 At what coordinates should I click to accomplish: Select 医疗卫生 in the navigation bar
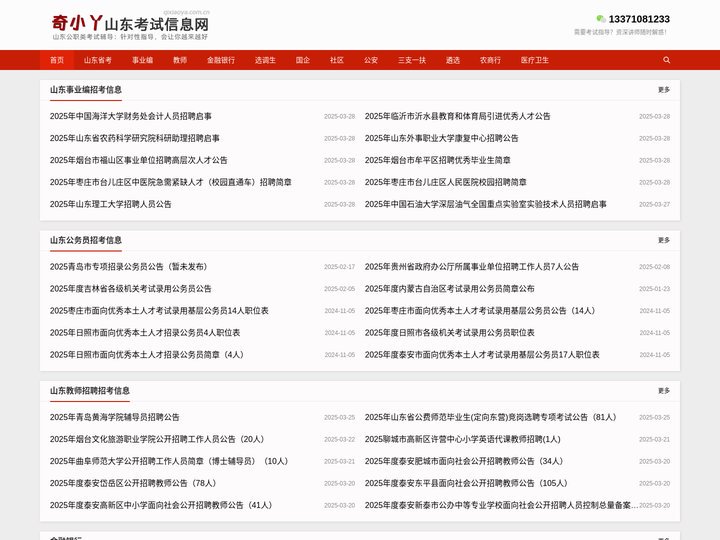(534, 60)
